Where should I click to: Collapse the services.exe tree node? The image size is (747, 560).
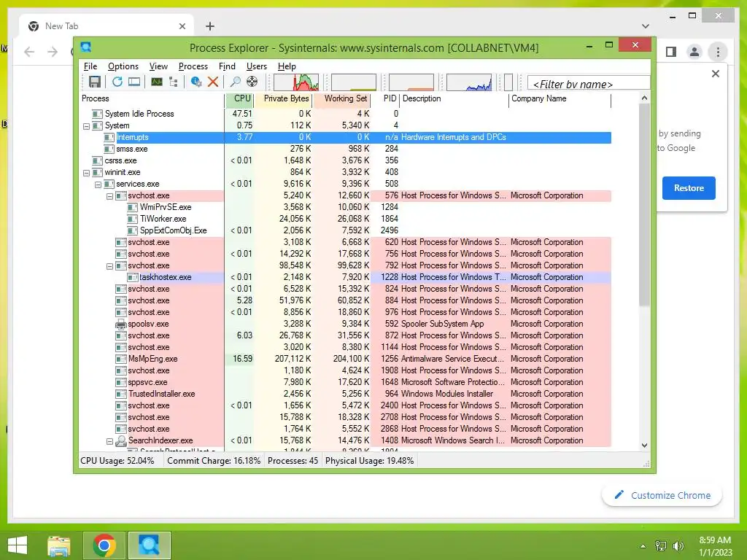pyautogui.click(x=98, y=184)
